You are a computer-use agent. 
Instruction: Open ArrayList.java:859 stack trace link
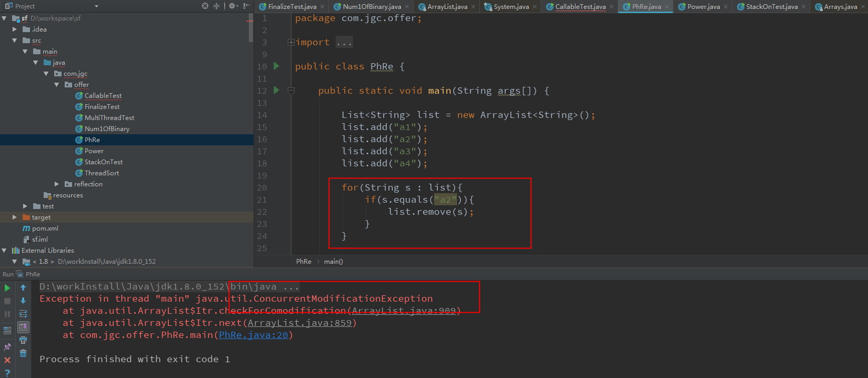(x=299, y=323)
